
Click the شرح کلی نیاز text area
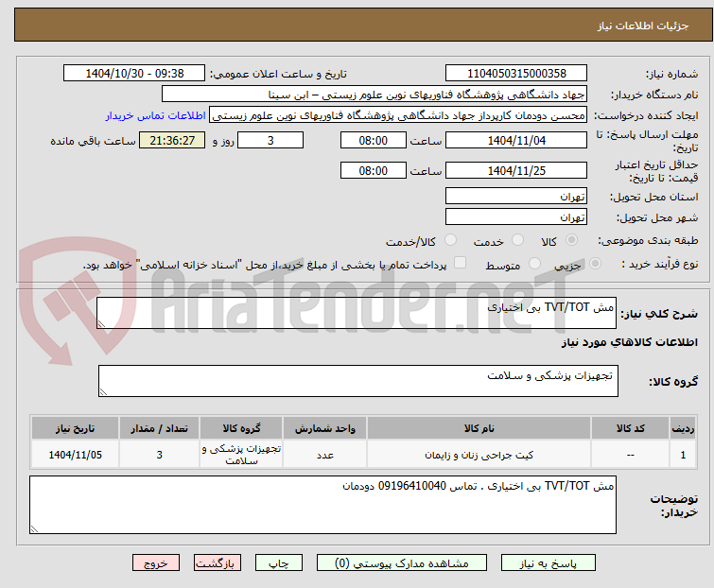click(357, 313)
